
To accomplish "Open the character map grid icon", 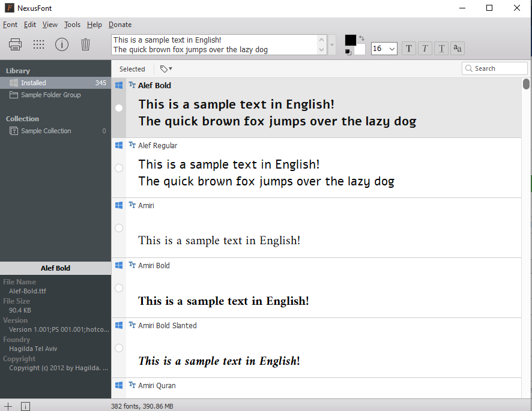I will click(38, 44).
